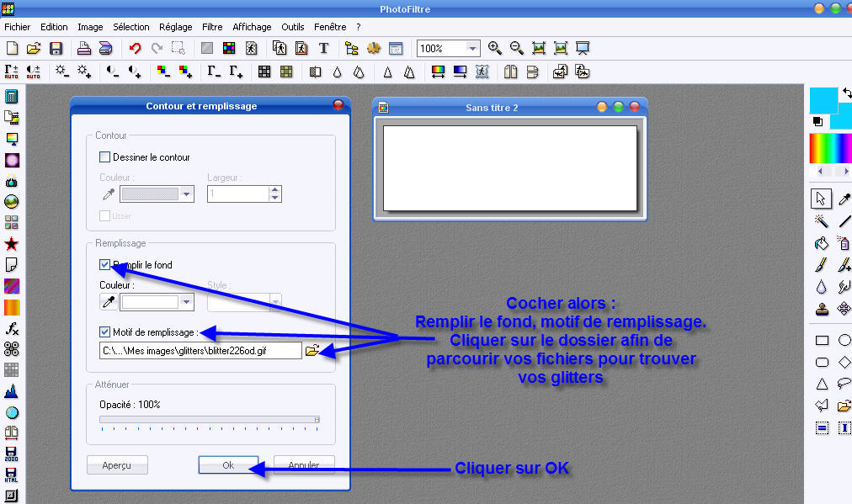Pick the Eyedropper tool in right palette
This screenshot has height=504, width=852.
(x=844, y=199)
